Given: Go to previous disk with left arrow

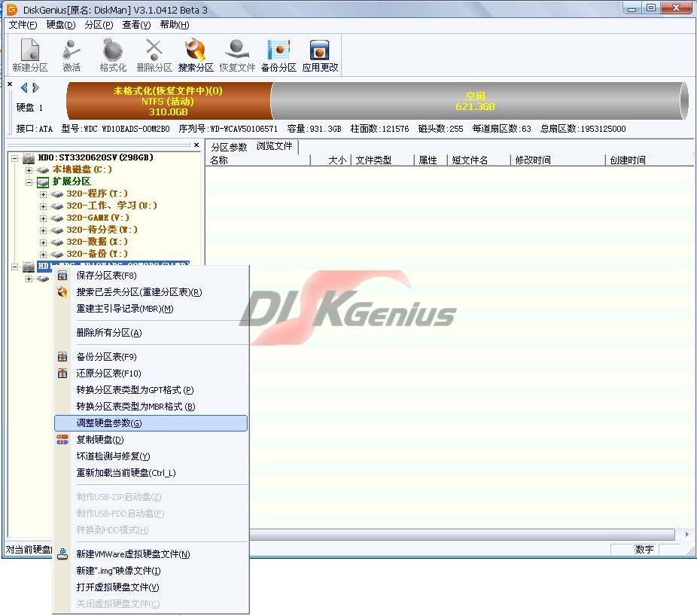Looking at the screenshot, I should pyautogui.click(x=24, y=88).
